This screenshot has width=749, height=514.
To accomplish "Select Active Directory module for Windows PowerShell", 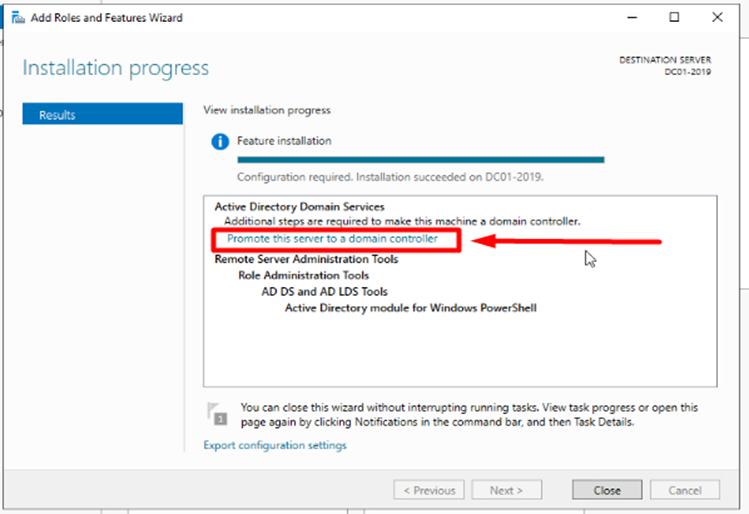I will (x=410, y=308).
